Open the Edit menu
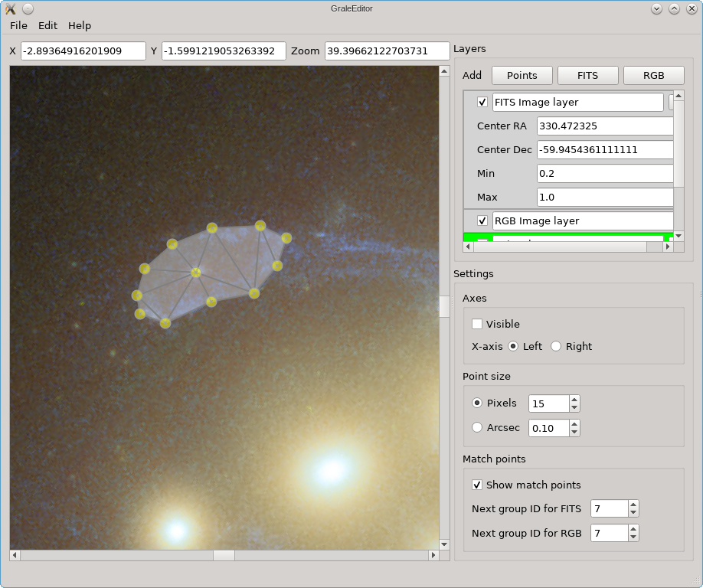Image resolution: width=703 pixels, height=588 pixels. pyautogui.click(x=47, y=25)
